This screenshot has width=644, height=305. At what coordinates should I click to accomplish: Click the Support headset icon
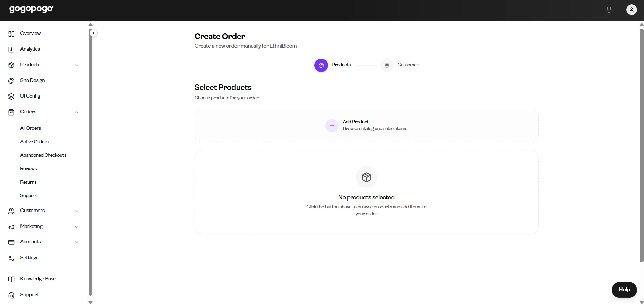pos(11,295)
